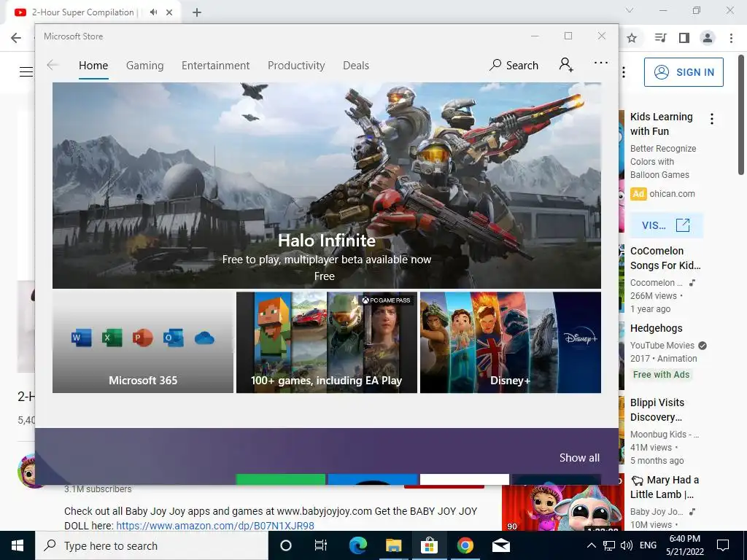
Task: Open the YouTube settings three-dot icon
Action: tap(624, 72)
